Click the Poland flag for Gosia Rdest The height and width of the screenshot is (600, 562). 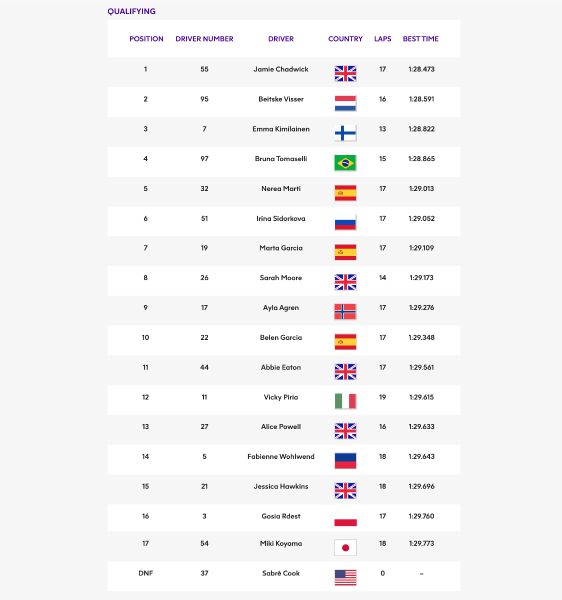pyautogui.click(x=345, y=519)
